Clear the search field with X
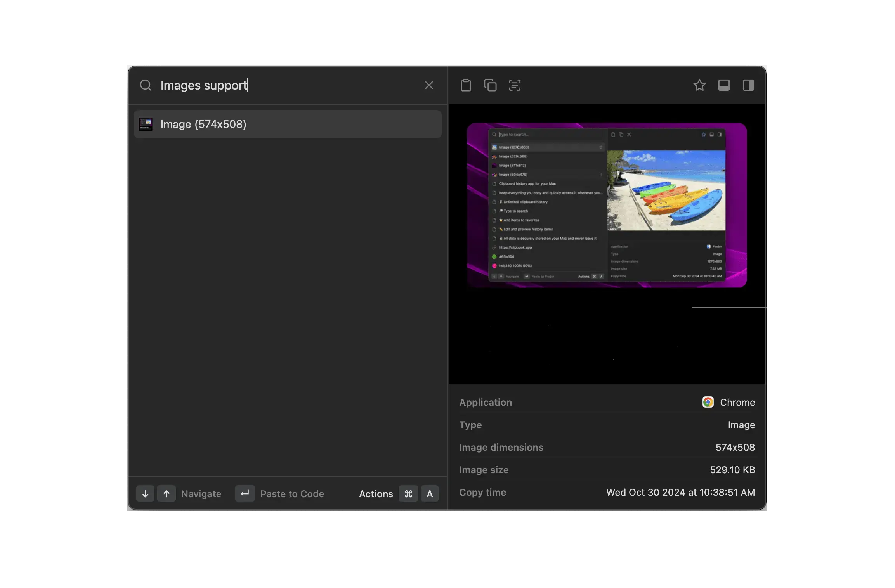 click(429, 85)
